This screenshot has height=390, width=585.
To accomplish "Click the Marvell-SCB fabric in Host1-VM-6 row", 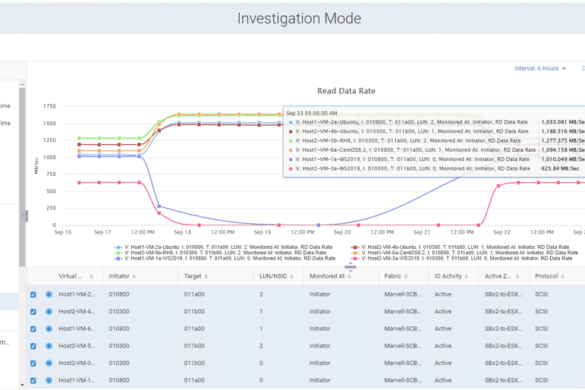I will pyautogui.click(x=403, y=329).
